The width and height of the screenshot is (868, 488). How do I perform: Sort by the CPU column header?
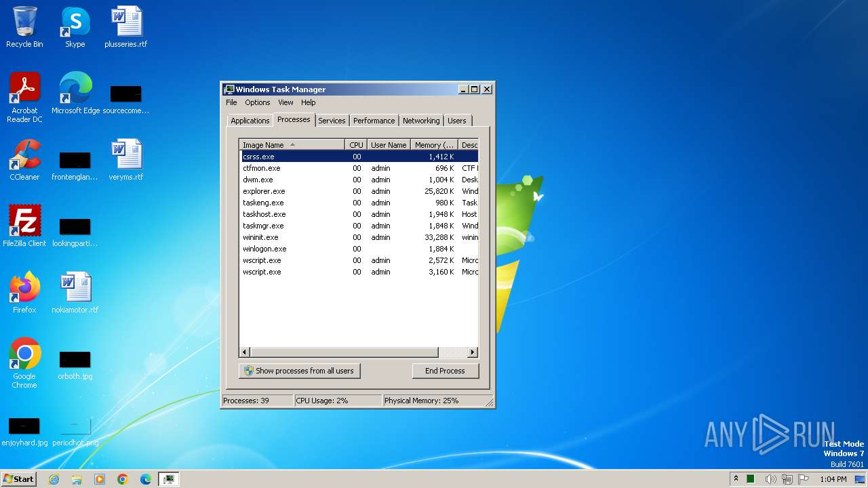point(356,145)
